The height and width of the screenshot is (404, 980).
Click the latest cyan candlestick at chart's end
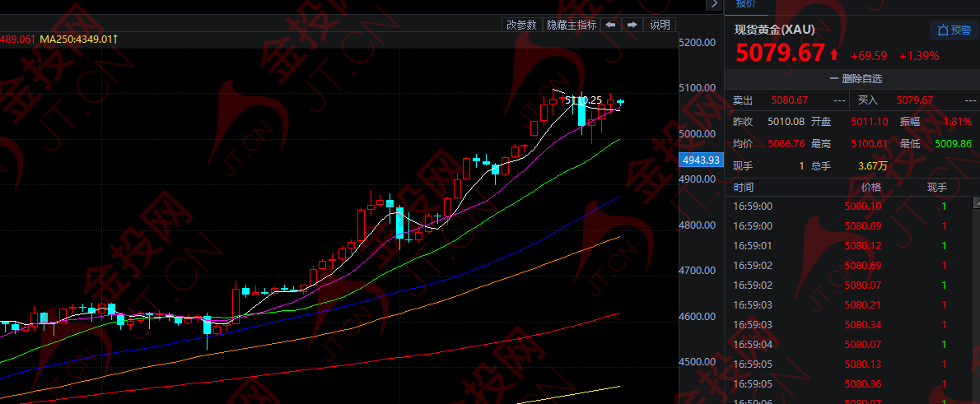pyautogui.click(x=621, y=101)
